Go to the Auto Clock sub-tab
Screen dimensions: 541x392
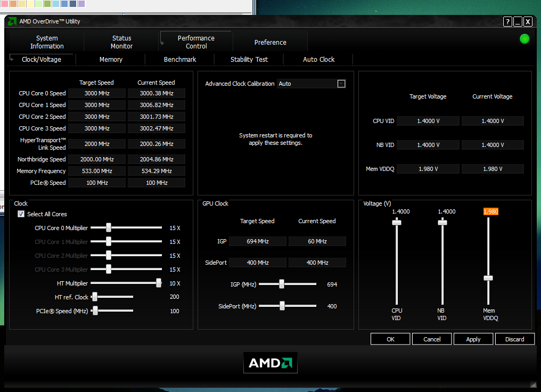pyautogui.click(x=318, y=59)
